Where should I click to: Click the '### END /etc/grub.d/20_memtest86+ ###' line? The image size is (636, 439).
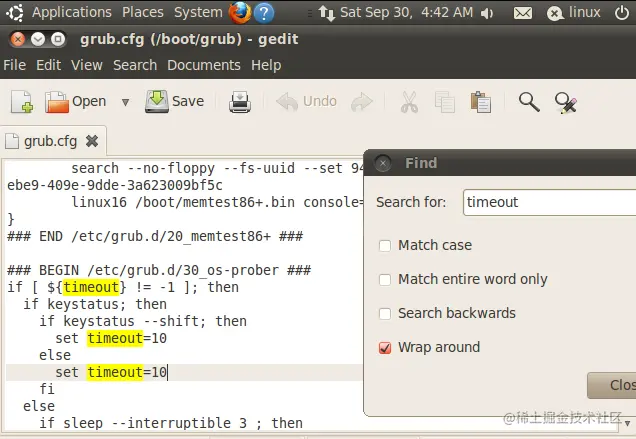155,236
